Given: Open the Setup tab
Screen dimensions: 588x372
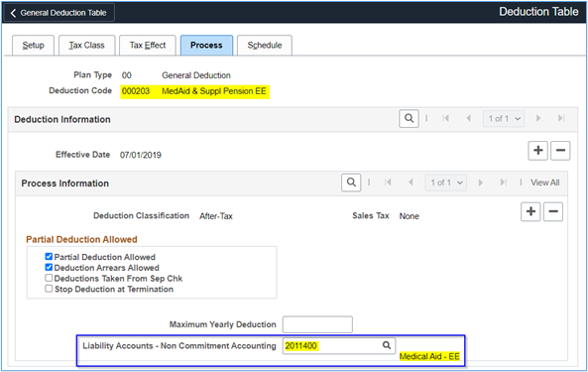Looking at the screenshot, I should (x=33, y=46).
